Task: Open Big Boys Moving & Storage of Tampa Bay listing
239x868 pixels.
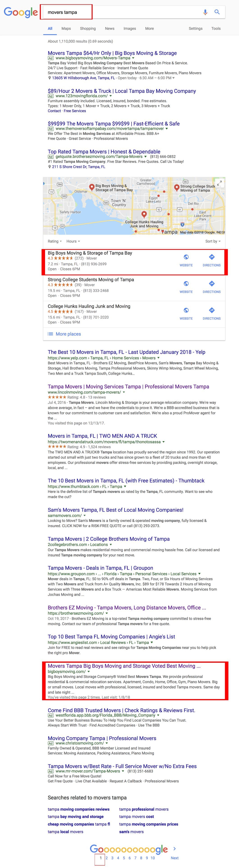Action: 90,253
